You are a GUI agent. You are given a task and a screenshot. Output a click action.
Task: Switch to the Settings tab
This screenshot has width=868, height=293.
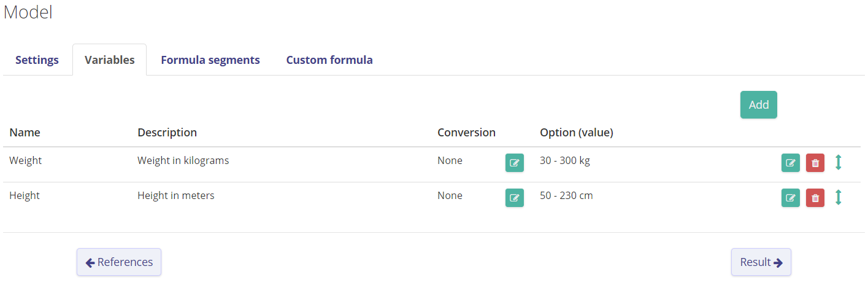pos(37,60)
